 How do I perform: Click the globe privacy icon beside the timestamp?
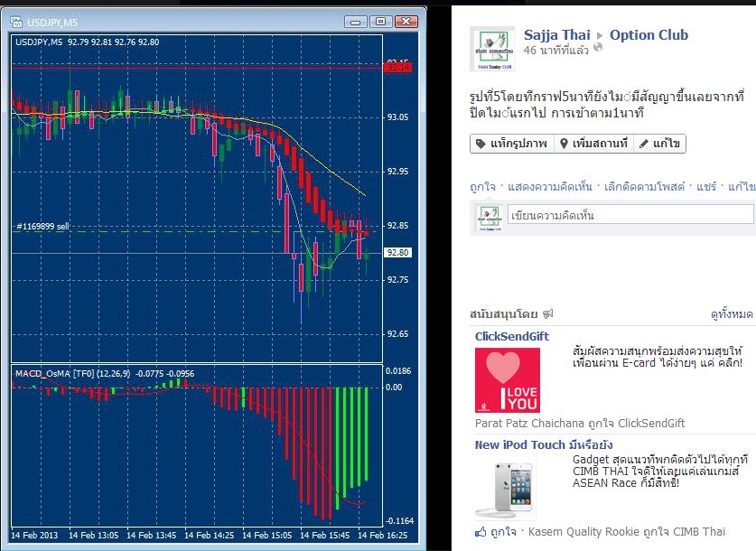click(598, 47)
